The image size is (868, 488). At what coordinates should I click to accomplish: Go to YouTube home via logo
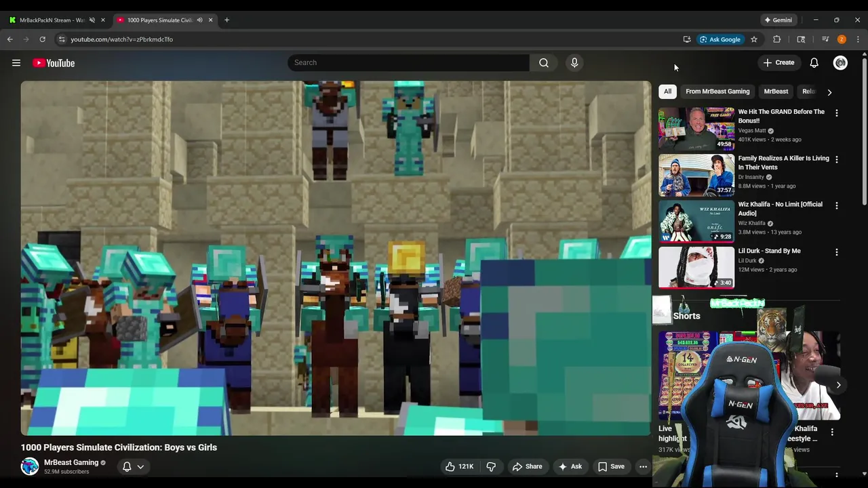[54, 63]
